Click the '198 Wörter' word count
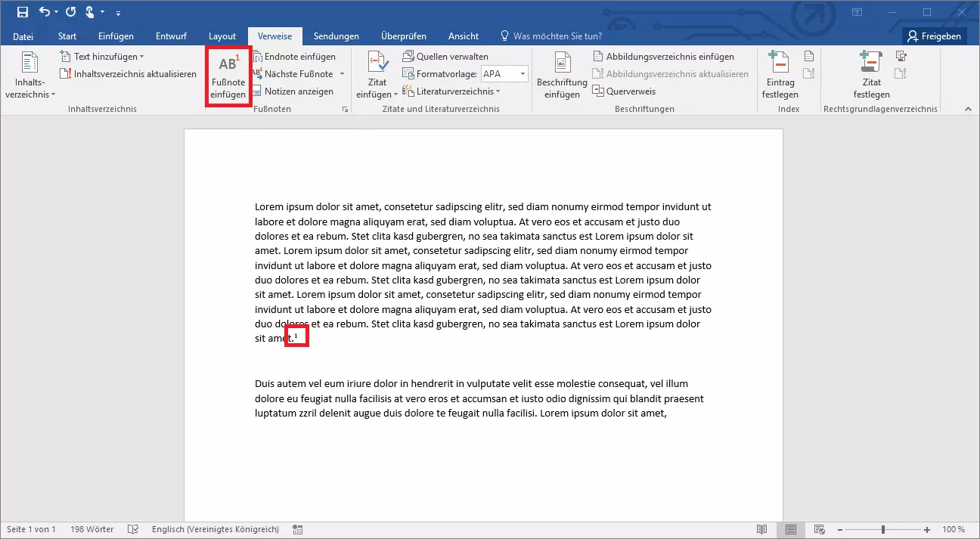Screen dimensions: 980x539 [91, 529]
